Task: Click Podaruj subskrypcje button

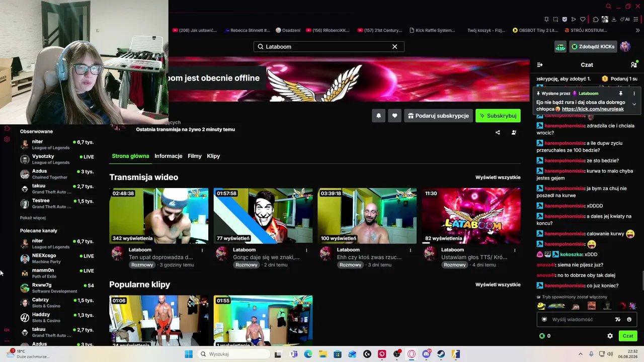Action: (x=438, y=116)
